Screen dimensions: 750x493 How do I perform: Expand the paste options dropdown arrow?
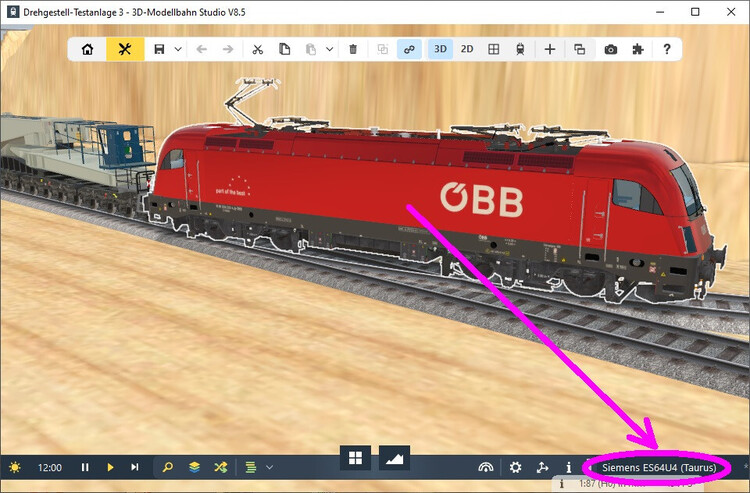330,49
